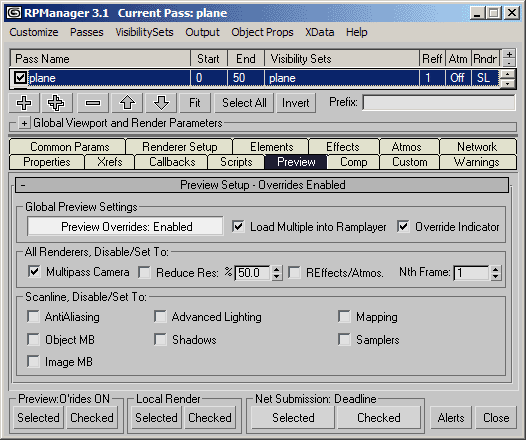
Task: Open the Help menu
Action: point(357,32)
